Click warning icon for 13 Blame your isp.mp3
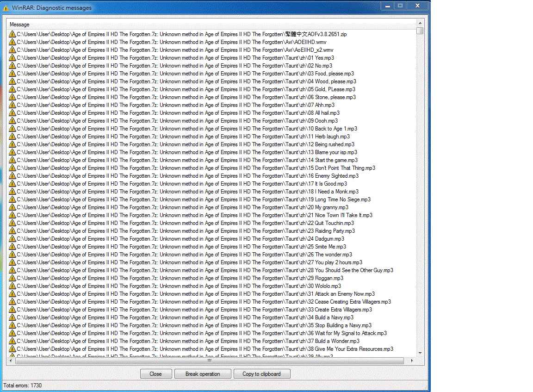 click(x=12, y=152)
